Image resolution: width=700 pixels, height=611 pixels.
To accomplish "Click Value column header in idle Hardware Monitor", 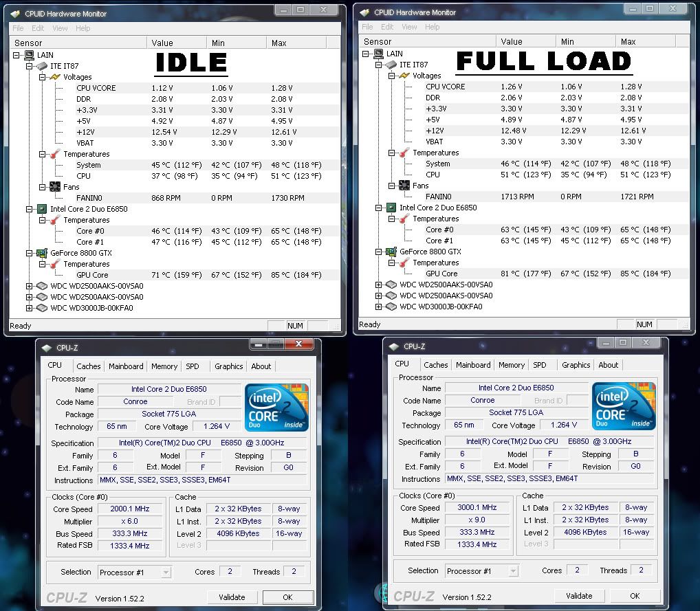I will tap(177, 43).
